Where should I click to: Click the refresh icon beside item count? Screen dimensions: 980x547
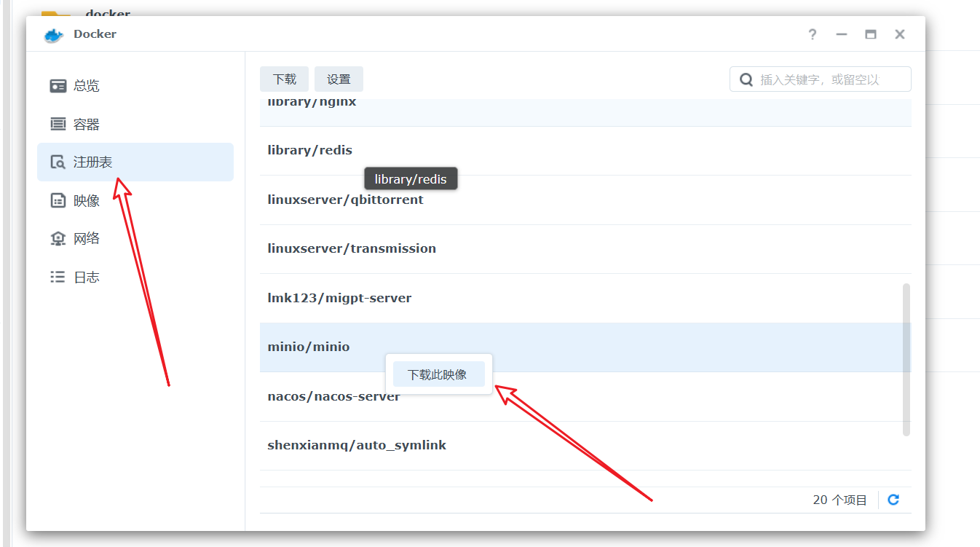(894, 500)
